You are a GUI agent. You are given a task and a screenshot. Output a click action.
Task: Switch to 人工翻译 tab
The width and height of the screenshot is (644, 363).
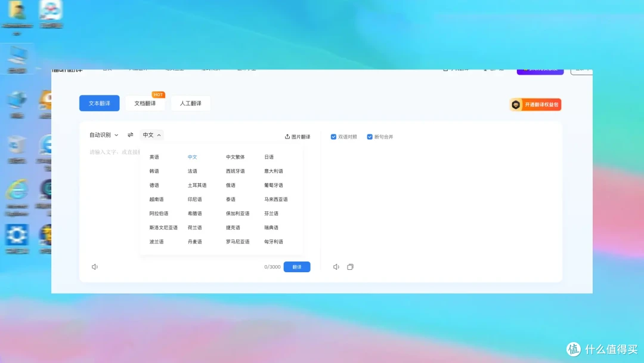[x=191, y=103]
